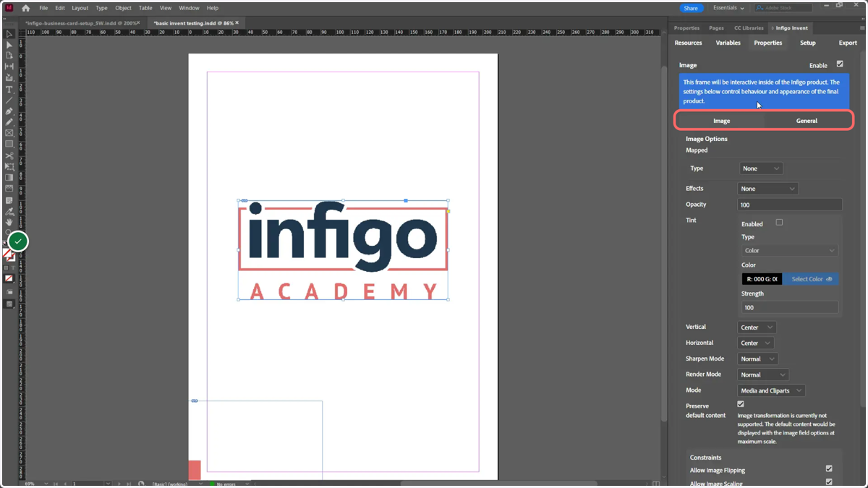Click the Opacity input field
The image size is (868, 488).
point(789,205)
